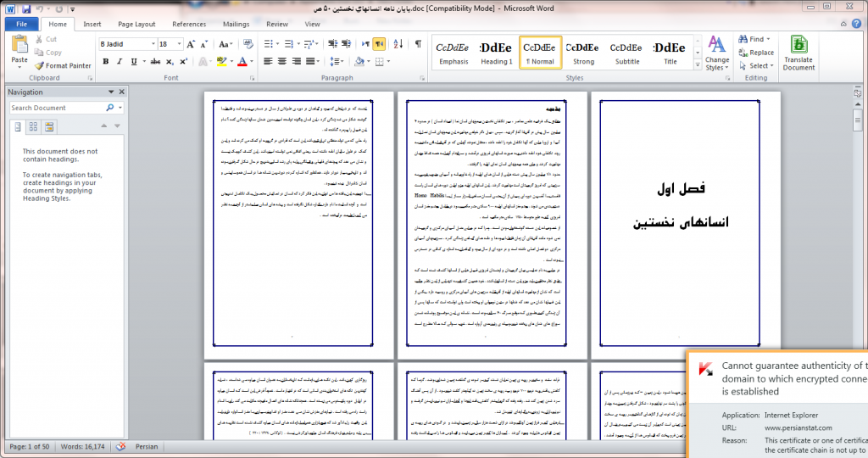The width and height of the screenshot is (868, 458).
Task: Apply the Heading 1 style
Action: tap(496, 53)
